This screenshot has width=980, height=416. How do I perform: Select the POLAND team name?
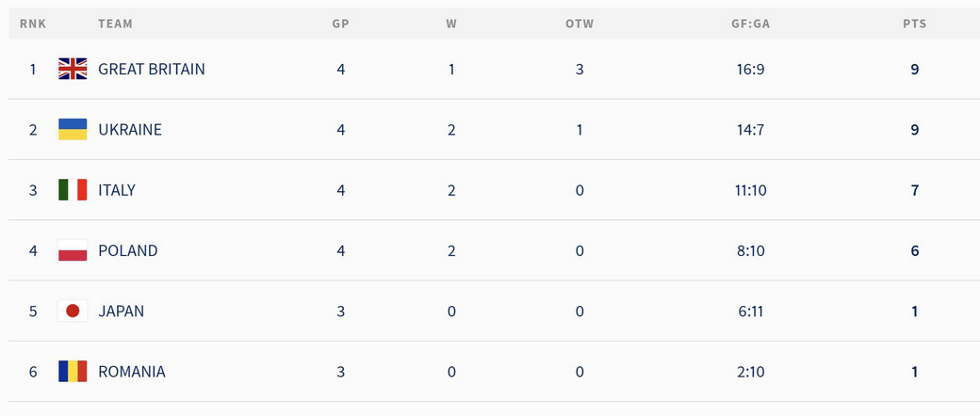128,250
